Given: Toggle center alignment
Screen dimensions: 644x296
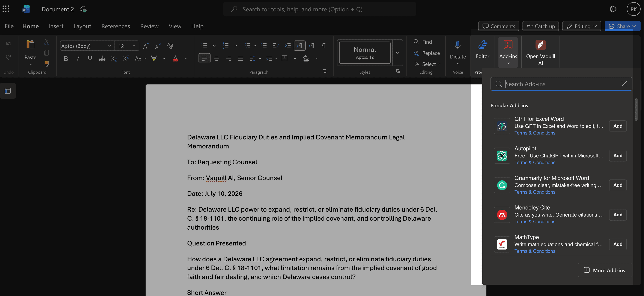Looking at the screenshot, I should point(217,58).
